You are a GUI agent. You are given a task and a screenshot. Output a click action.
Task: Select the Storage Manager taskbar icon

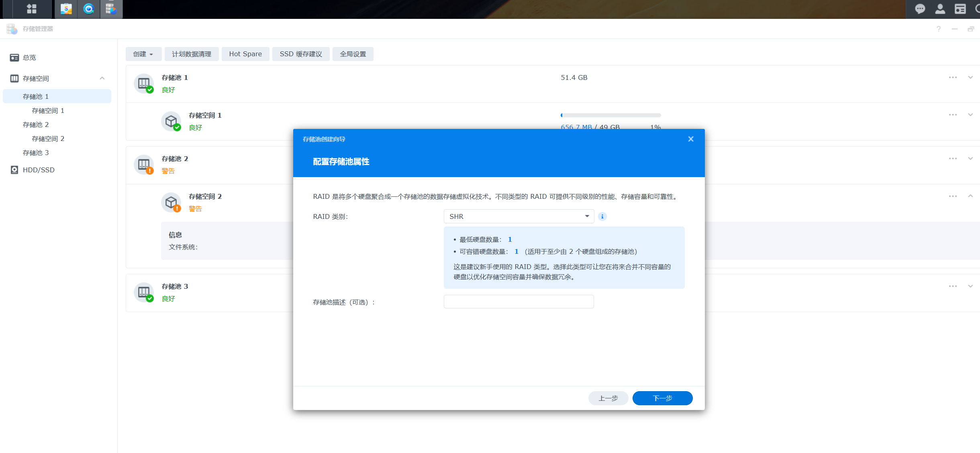pos(111,9)
